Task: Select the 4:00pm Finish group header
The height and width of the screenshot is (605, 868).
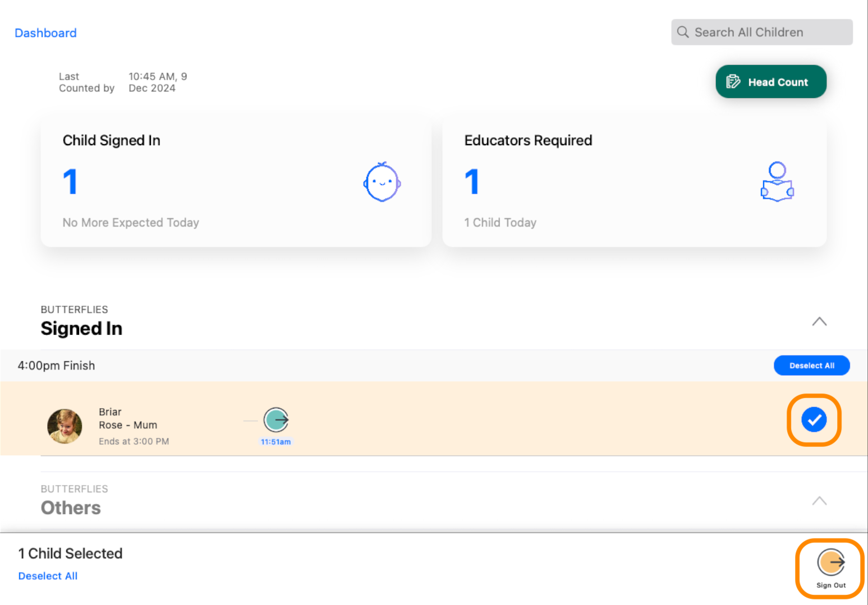Action: point(56,365)
